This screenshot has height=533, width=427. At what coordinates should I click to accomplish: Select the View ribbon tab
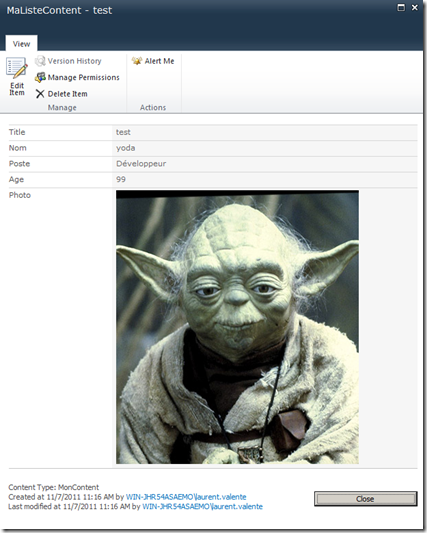point(21,44)
